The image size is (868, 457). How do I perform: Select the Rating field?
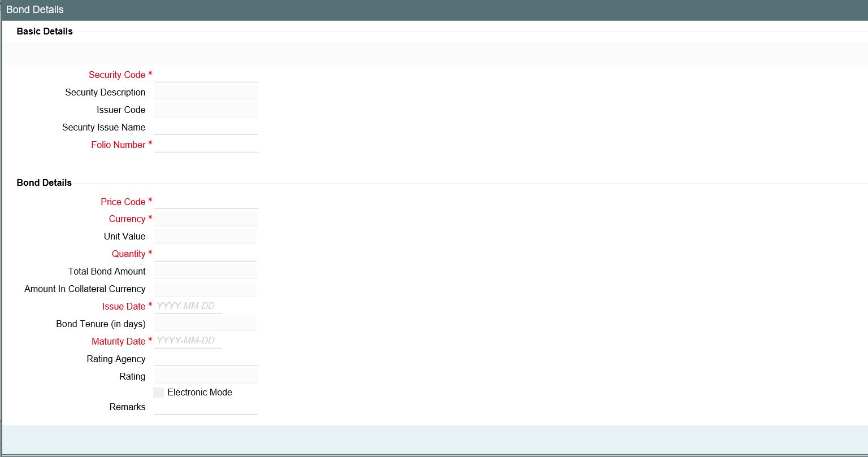point(206,376)
